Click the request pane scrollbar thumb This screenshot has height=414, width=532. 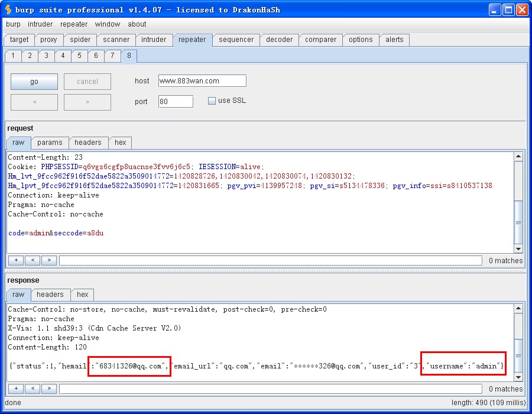(x=518, y=222)
